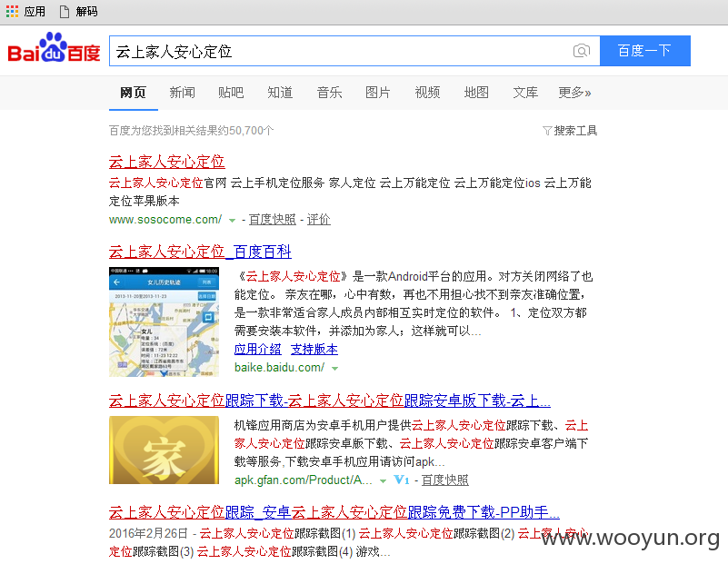The image size is (728, 564).
Task: Expand the 更多» tab options
Action: point(574,93)
